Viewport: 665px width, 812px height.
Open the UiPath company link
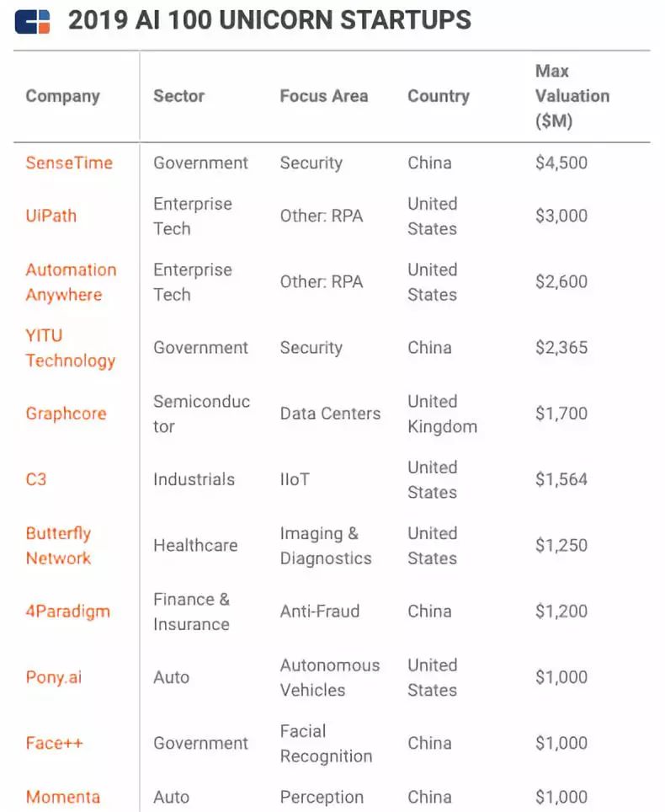(51, 216)
